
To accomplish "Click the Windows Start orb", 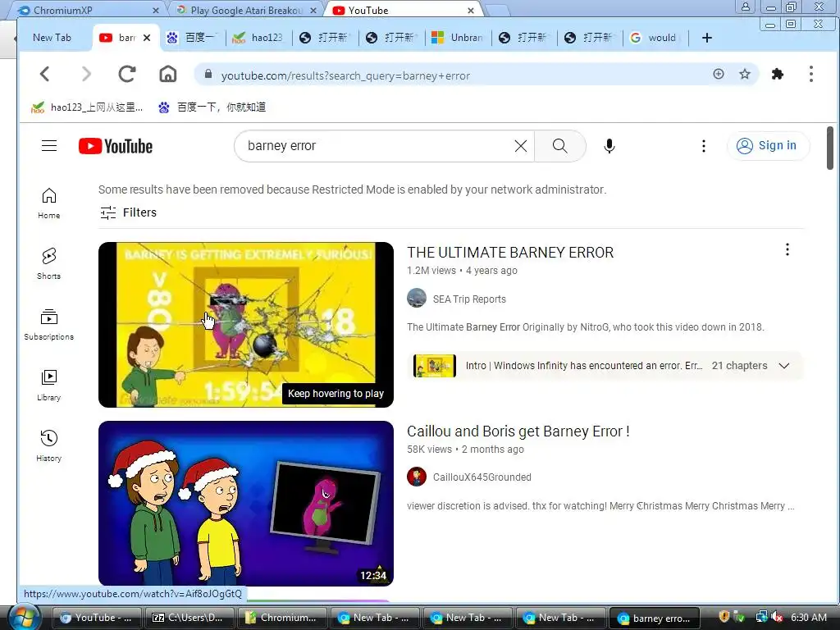I will click(24, 617).
